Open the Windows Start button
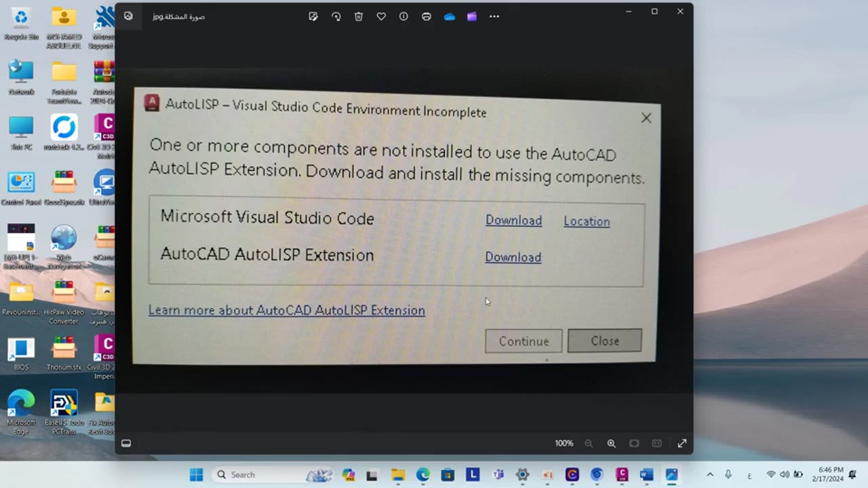This screenshot has height=488, width=868. point(196,474)
